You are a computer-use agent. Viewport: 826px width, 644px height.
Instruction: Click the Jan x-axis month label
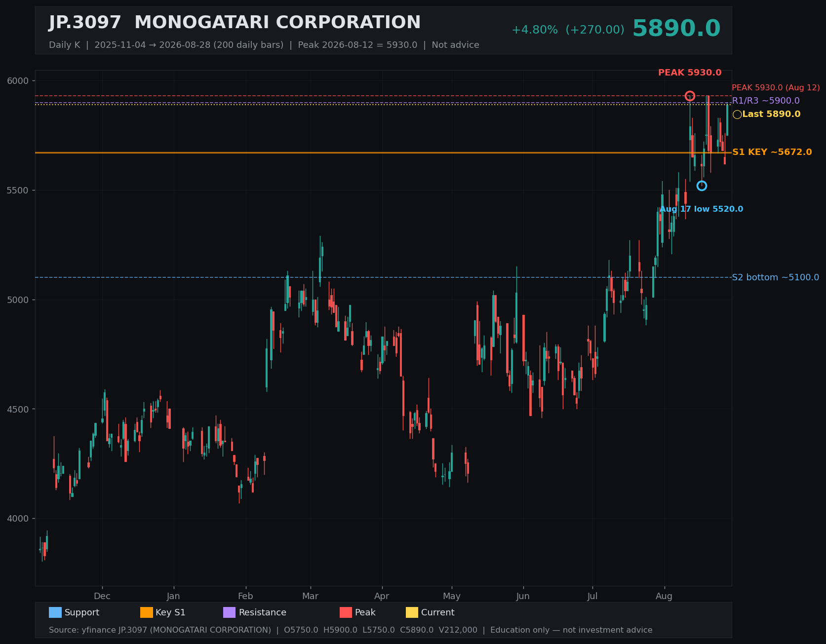(x=173, y=596)
